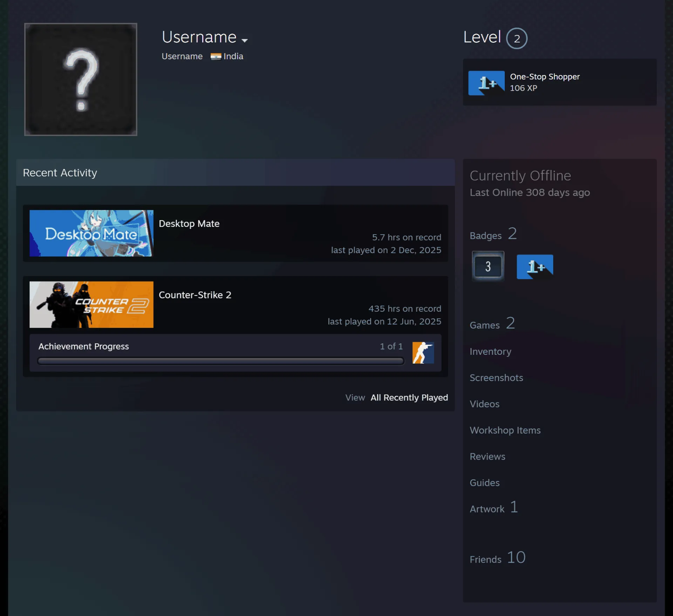673x616 pixels.
Task: Open the Desktop Mate game banner
Action: pyautogui.click(x=91, y=233)
